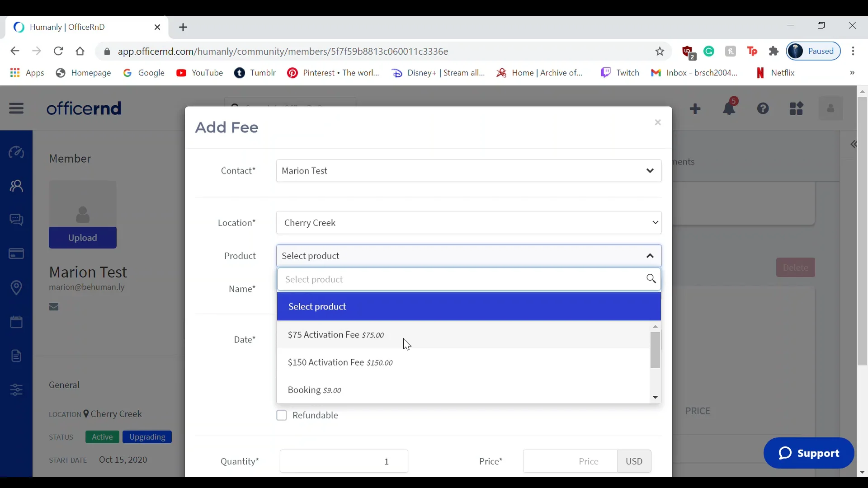Click the Add plus icon in the header

[695, 108]
